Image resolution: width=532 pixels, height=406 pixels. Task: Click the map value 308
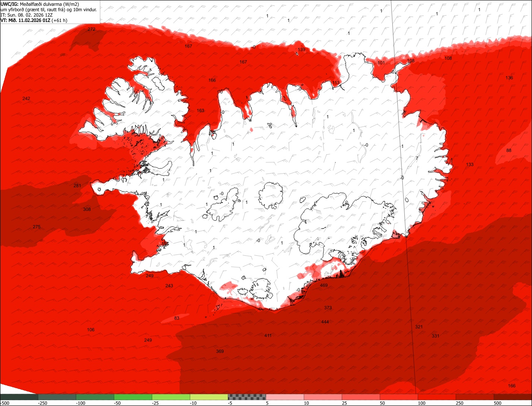pyautogui.click(x=87, y=209)
